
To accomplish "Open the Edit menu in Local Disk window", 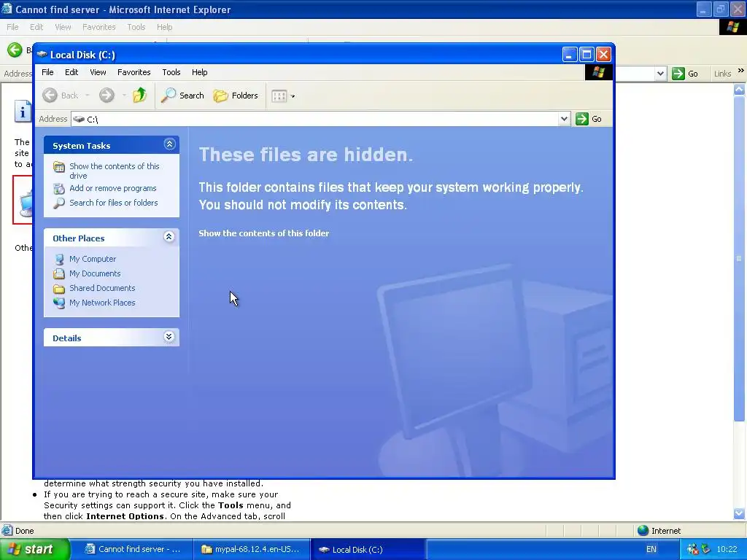I will pos(71,72).
